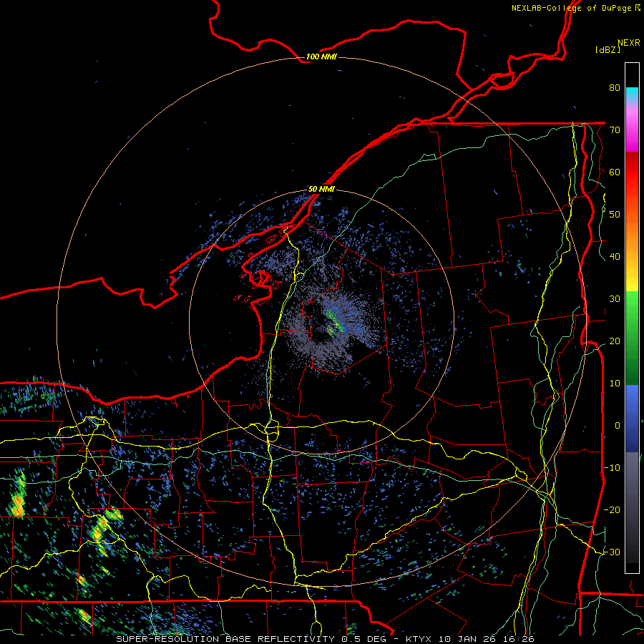Screen dimensions: 644x644
Task: Click the 80 value on the dBZ scale
Action: pyautogui.click(x=615, y=87)
